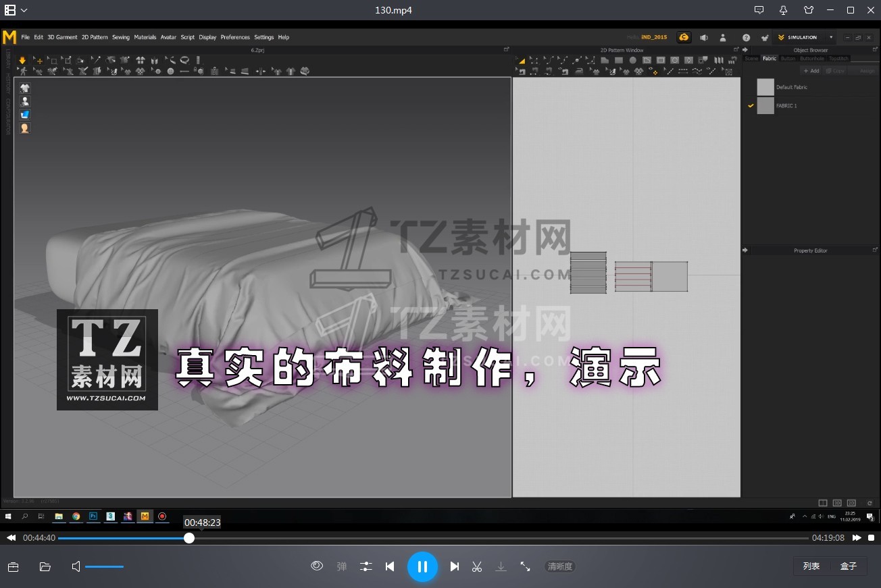Skip to the next video

coord(455,566)
